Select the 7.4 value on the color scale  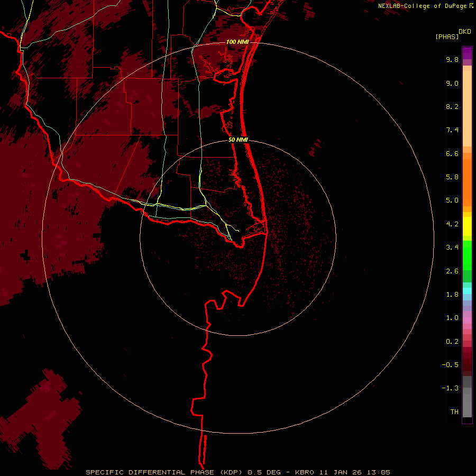pos(452,130)
